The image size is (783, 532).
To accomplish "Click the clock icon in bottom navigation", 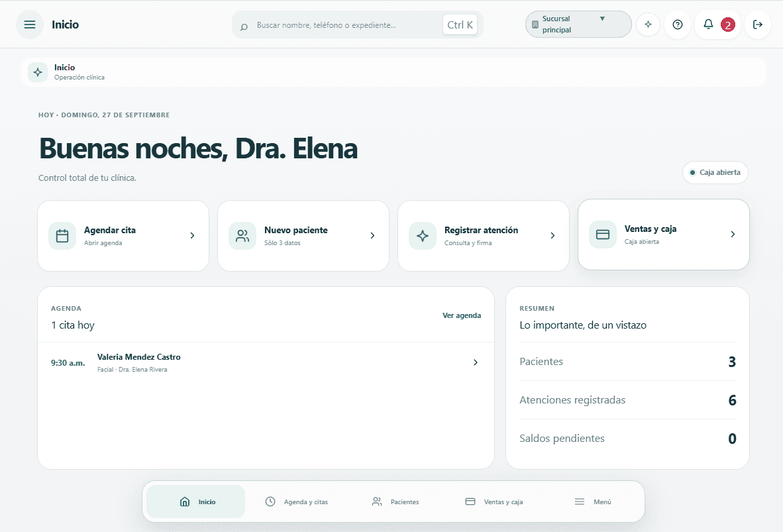I will point(270,502).
